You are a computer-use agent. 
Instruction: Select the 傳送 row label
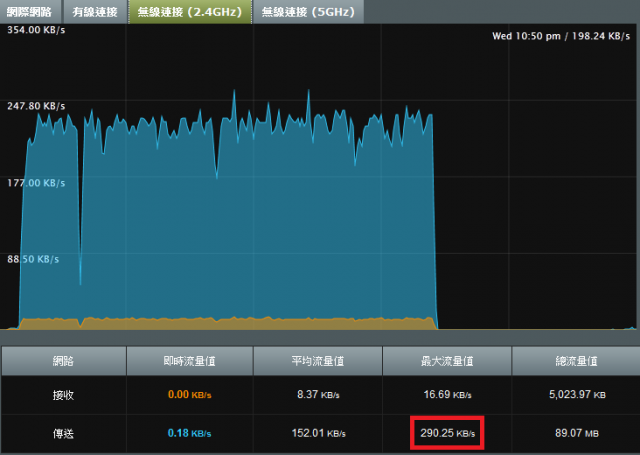(x=63, y=433)
